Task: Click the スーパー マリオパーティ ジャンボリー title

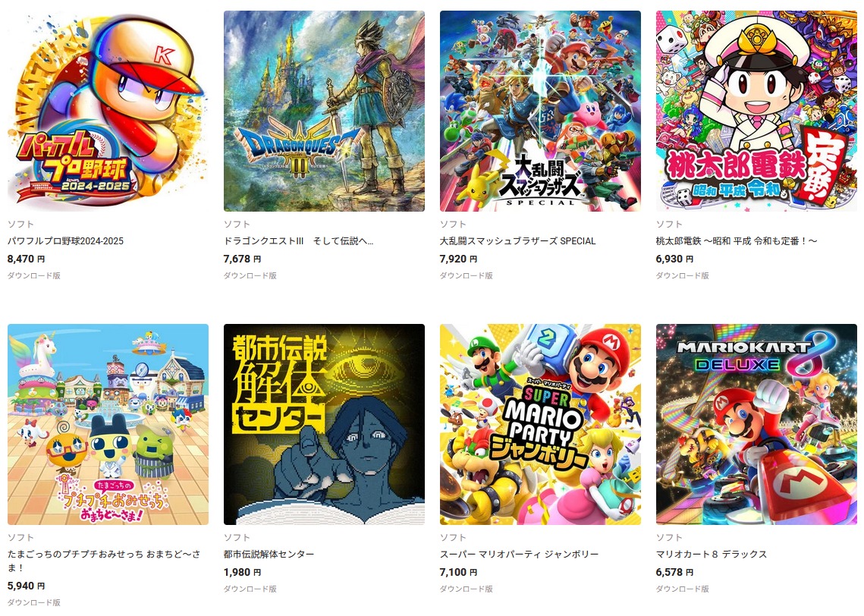Action: point(519,555)
